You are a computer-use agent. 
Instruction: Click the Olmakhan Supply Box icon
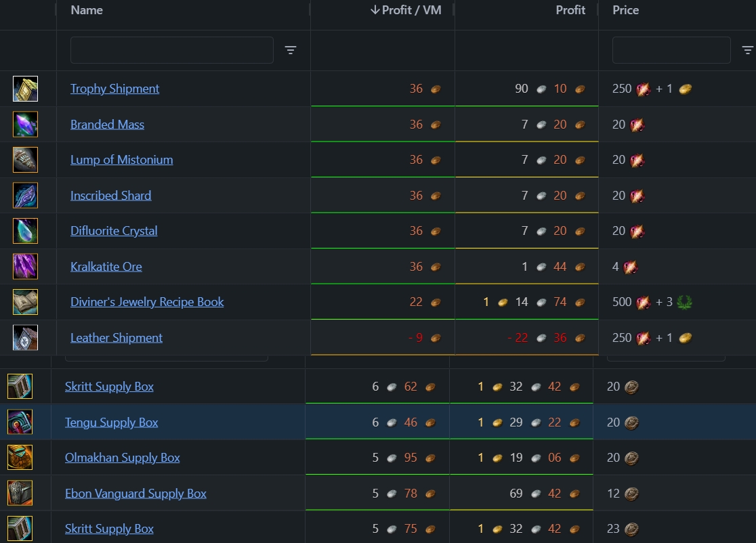[20, 457]
